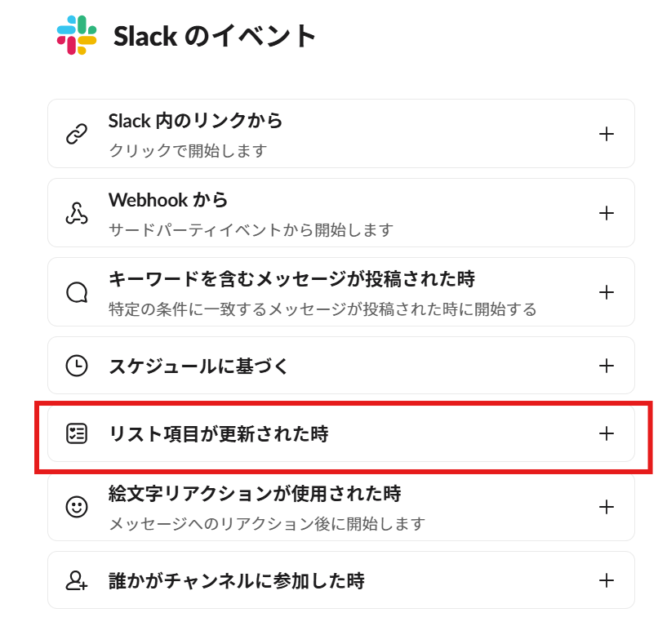Add the schedule-based trigger
Viewport: 667px width, 644px height.
607,366
